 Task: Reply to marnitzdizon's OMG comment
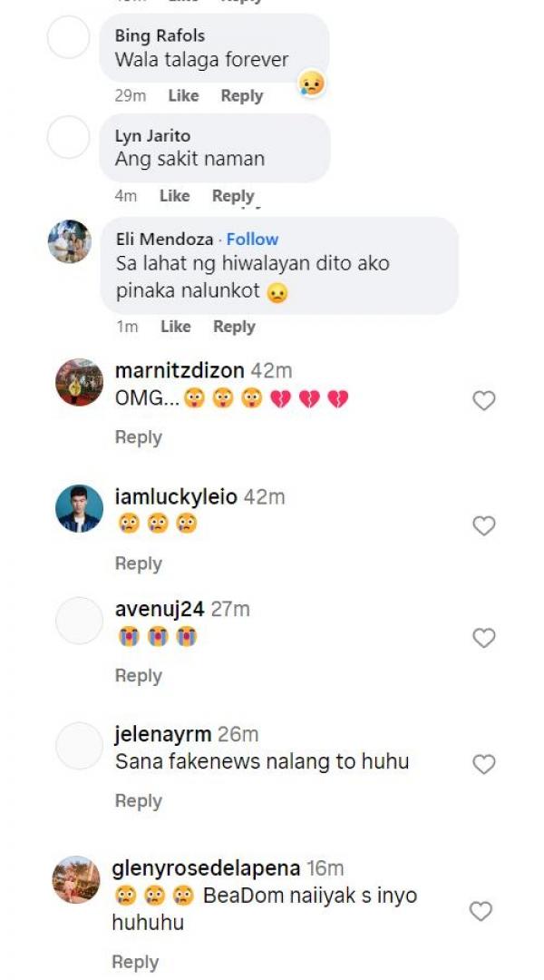click(x=138, y=437)
